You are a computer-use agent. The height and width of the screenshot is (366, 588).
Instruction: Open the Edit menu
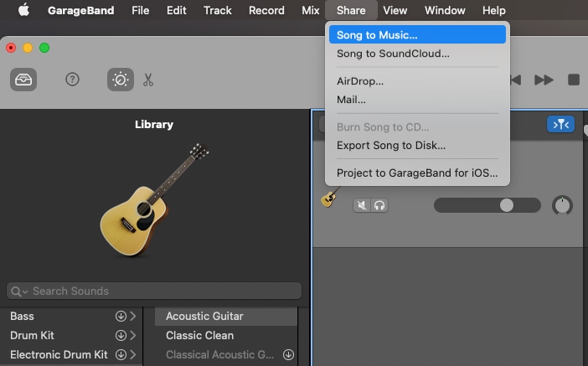(x=176, y=10)
